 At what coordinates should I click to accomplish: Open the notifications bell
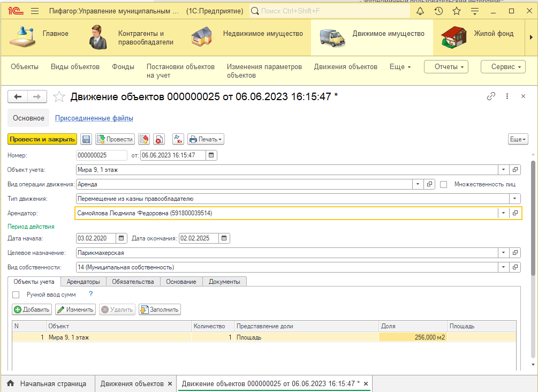(420, 11)
